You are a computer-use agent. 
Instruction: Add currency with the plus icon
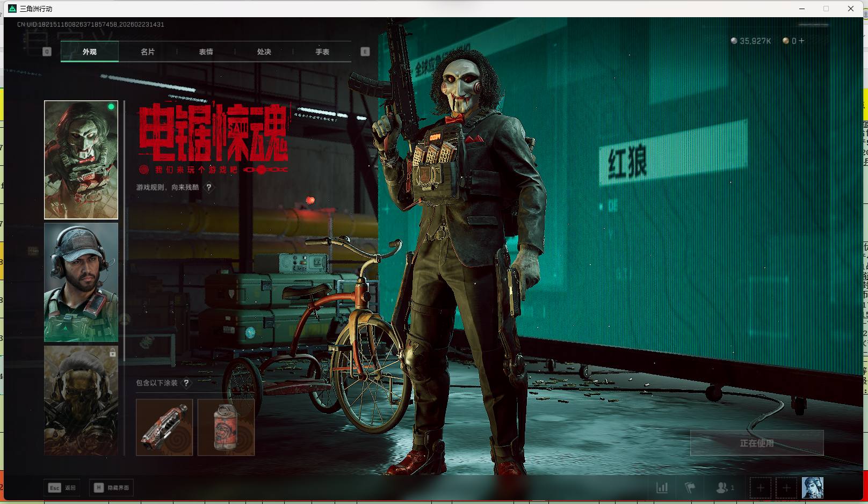pyautogui.click(x=801, y=40)
